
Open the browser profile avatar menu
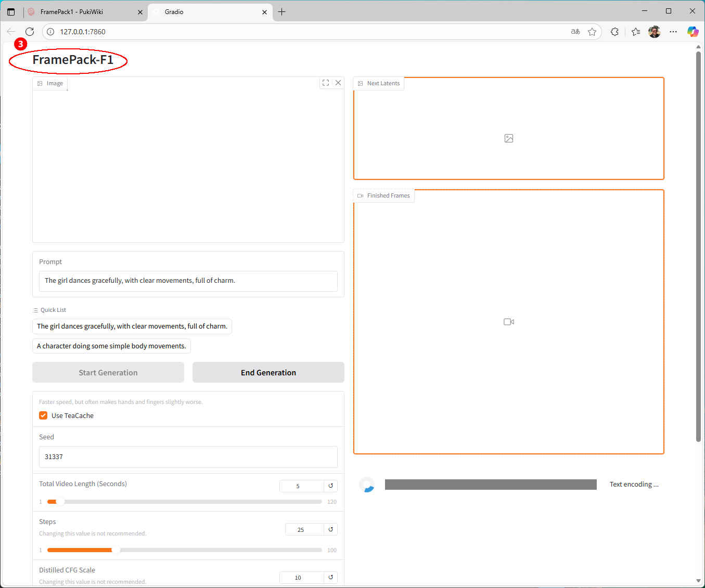point(655,32)
